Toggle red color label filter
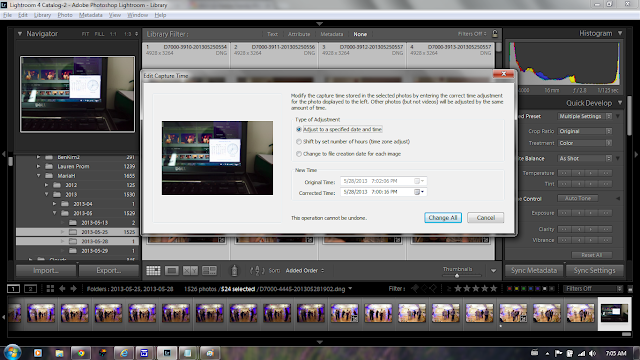Screen dimensions: 640x360 point(509,289)
